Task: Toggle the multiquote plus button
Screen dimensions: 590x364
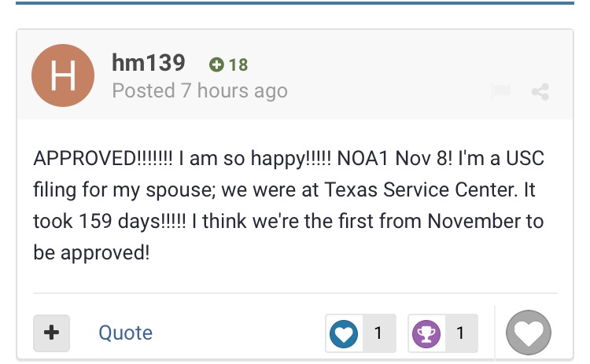Action: (52, 333)
